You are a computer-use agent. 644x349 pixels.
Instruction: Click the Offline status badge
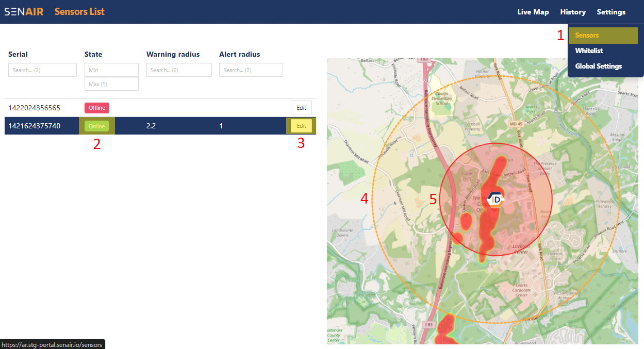click(97, 108)
